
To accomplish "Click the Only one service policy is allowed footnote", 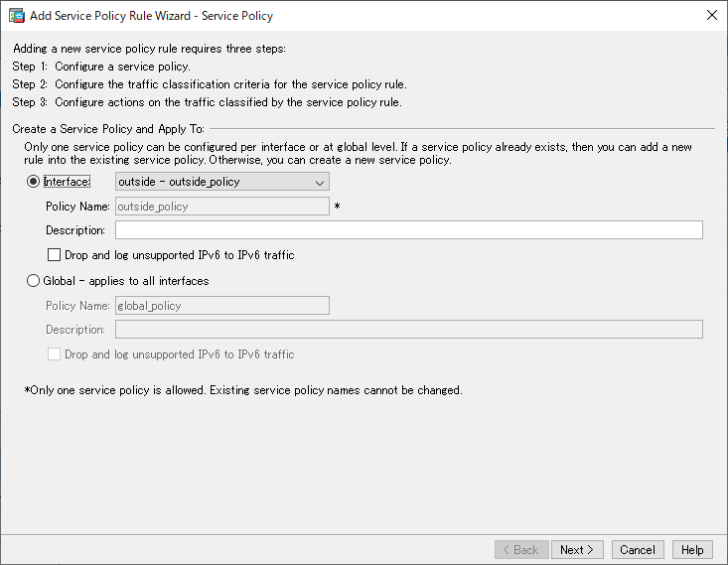I will [243, 390].
